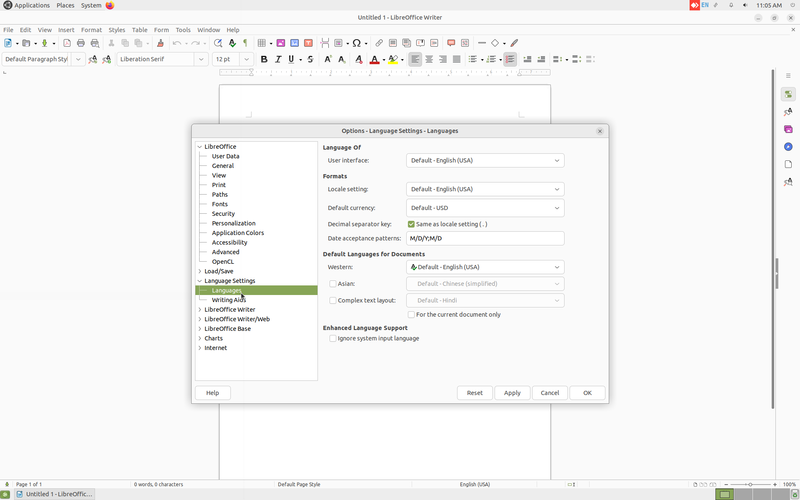Open the font size dropdown
The width and height of the screenshot is (800, 500).
(247, 59)
